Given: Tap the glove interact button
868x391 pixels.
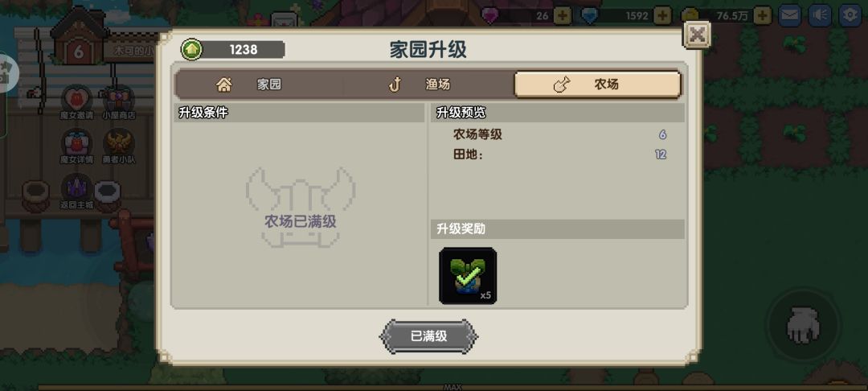Looking at the screenshot, I should (x=804, y=325).
